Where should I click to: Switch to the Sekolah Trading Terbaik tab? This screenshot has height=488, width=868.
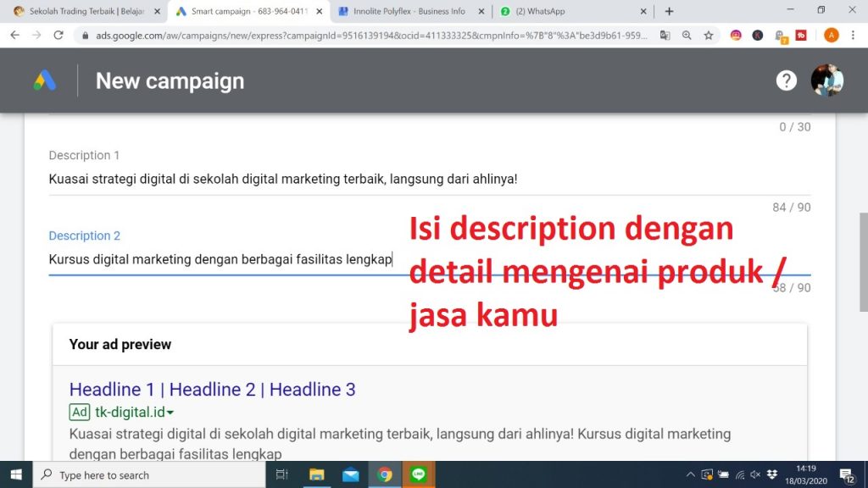coord(85,12)
